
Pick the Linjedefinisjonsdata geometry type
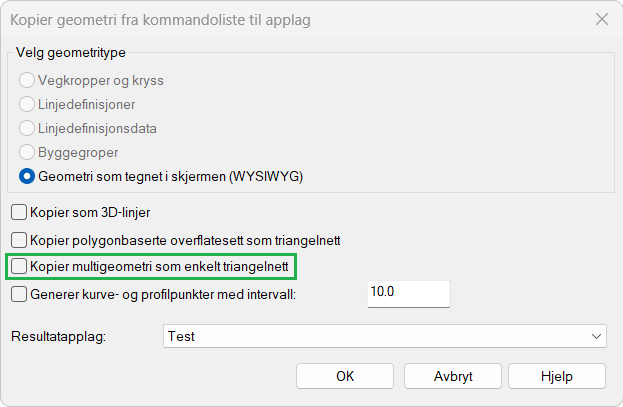point(27,128)
